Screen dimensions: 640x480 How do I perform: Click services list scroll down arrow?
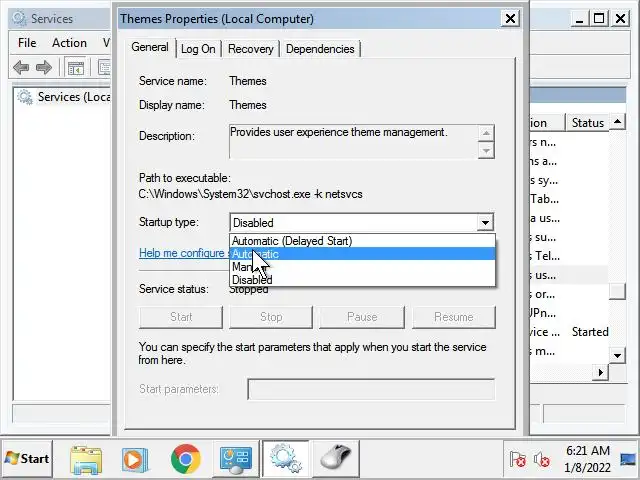[x=618, y=356]
